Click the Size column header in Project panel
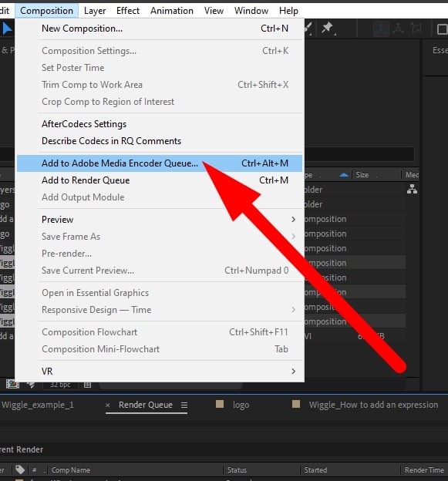448x481 pixels. [x=362, y=175]
